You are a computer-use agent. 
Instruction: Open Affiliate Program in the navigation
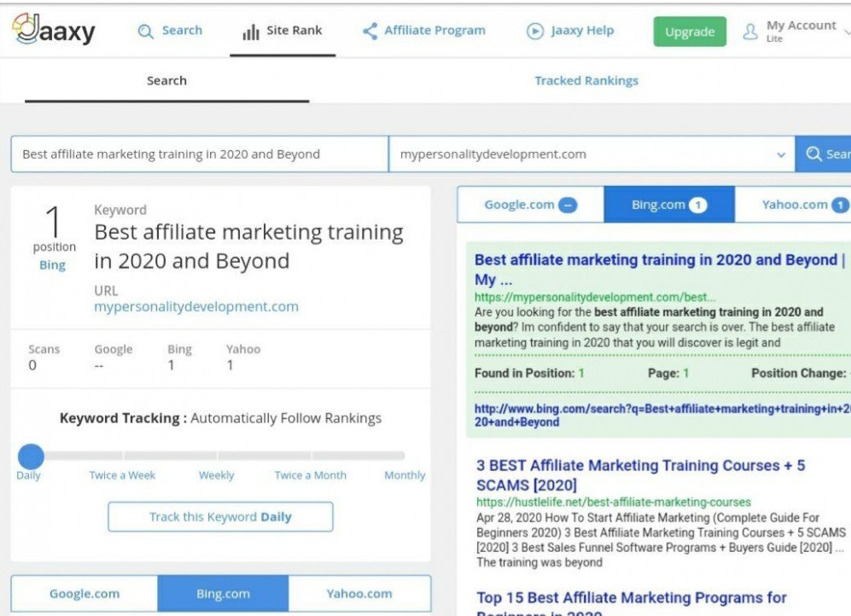pos(424,31)
